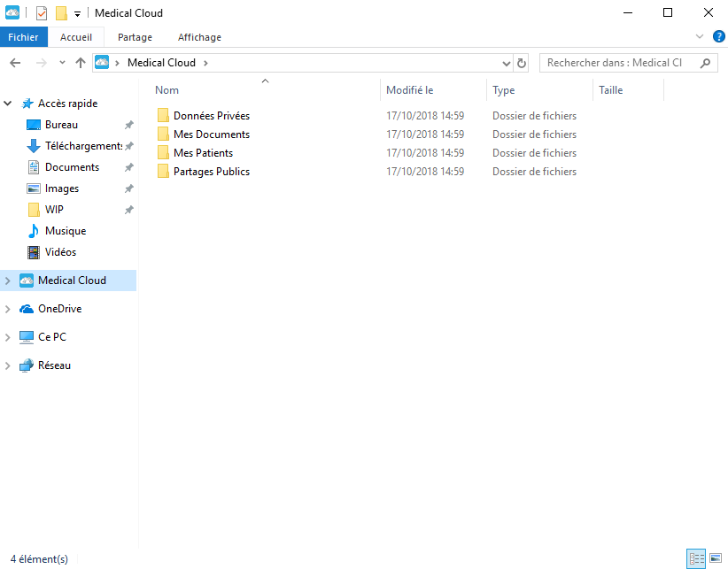Click the pin icon next to Images
This screenshot has height=569, width=728.
click(x=129, y=188)
